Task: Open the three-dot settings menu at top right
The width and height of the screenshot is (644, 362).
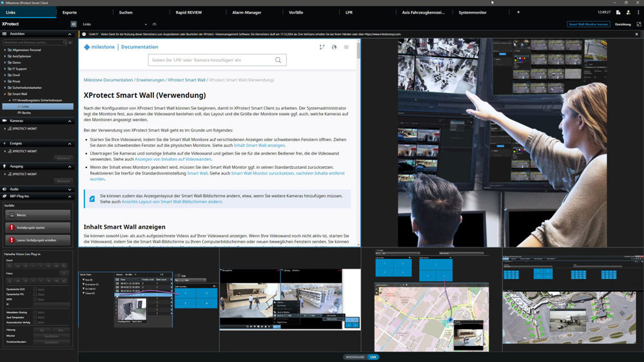Action: (x=638, y=12)
